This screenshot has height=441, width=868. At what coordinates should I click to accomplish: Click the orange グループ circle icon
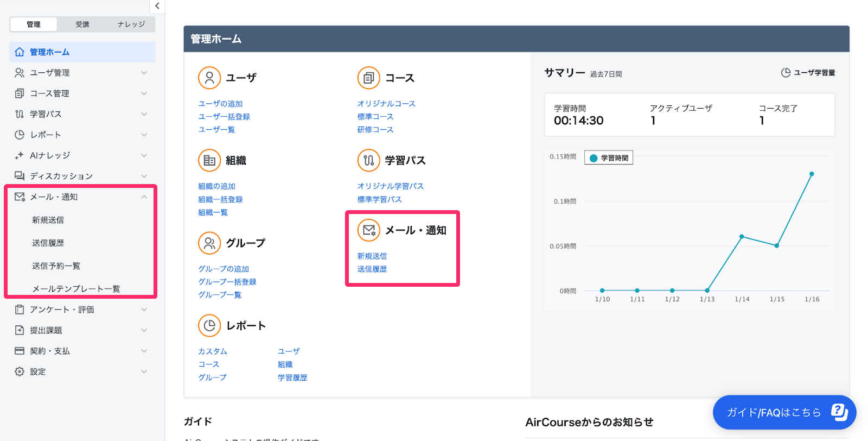[x=209, y=243]
